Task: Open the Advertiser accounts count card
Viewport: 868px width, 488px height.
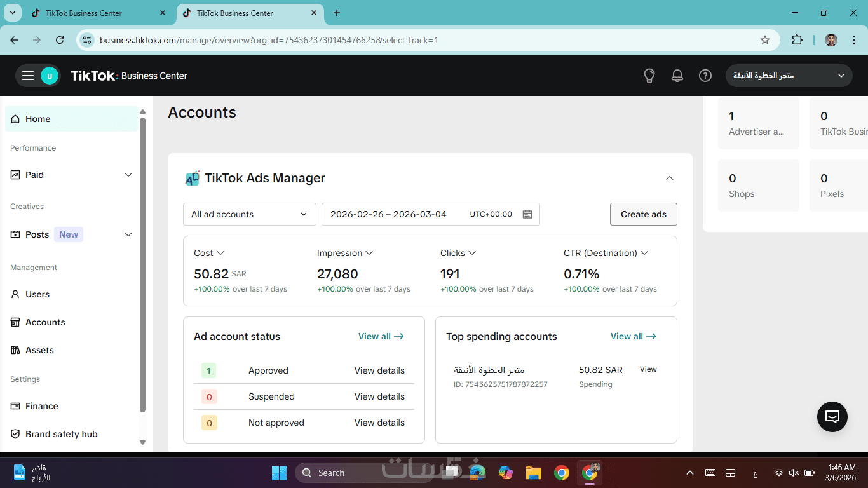Action: click(759, 123)
